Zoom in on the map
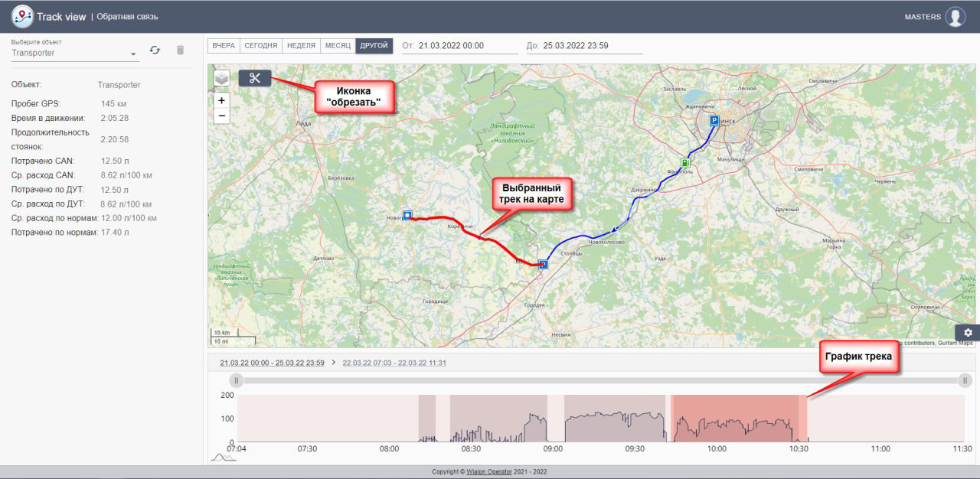980x479 pixels. coord(221,100)
